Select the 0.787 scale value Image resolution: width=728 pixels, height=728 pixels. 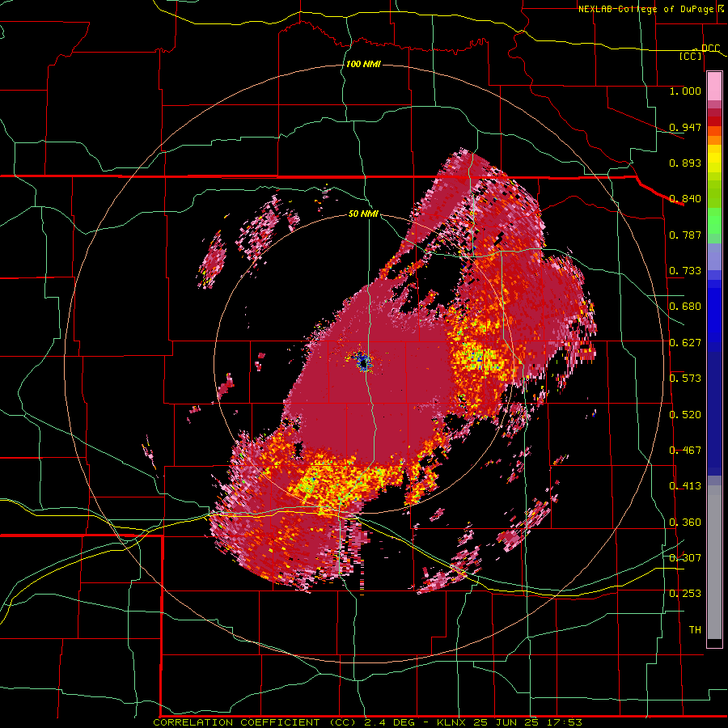pyautogui.click(x=685, y=235)
